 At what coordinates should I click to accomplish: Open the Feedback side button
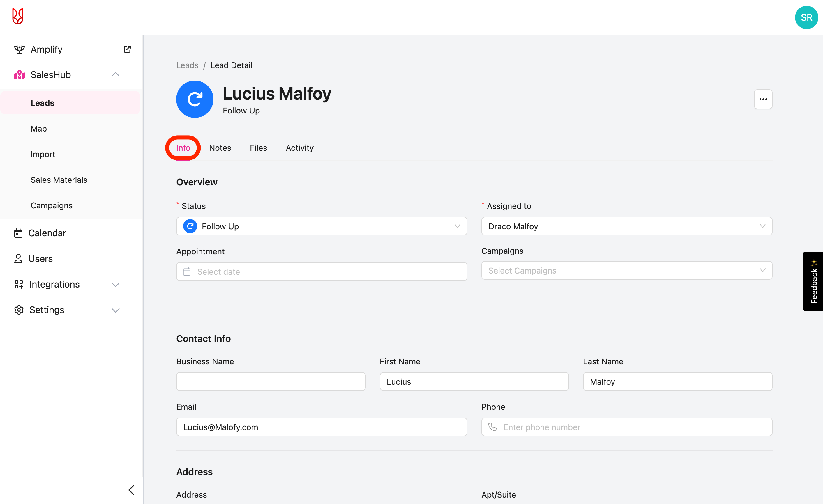[x=813, y=281]
